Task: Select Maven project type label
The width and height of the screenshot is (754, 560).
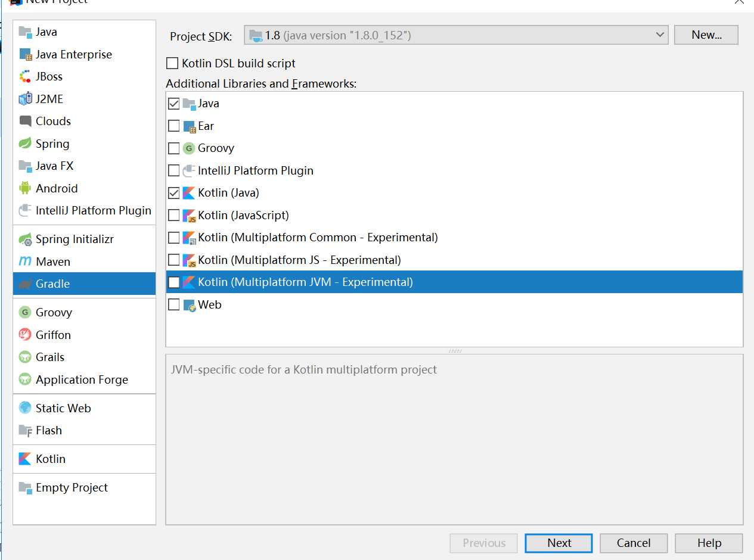Action: pyautogui.click(x=53, y=262)
